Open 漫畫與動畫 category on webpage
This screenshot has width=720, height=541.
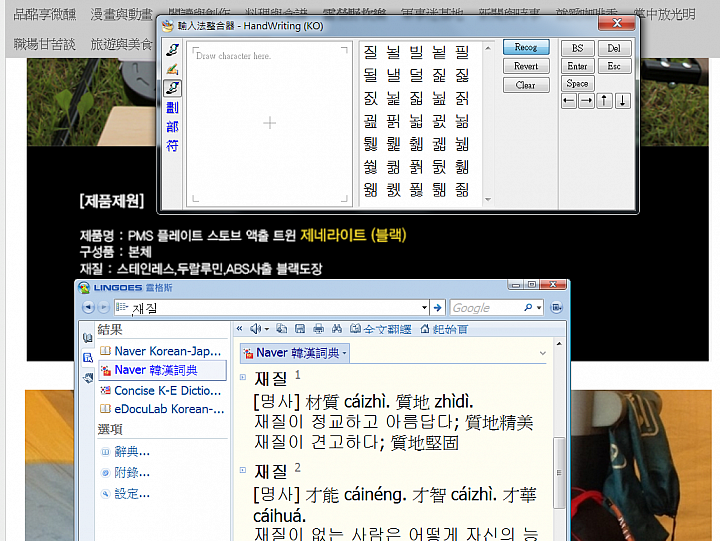pyautogui.click(x=121, y=14)
